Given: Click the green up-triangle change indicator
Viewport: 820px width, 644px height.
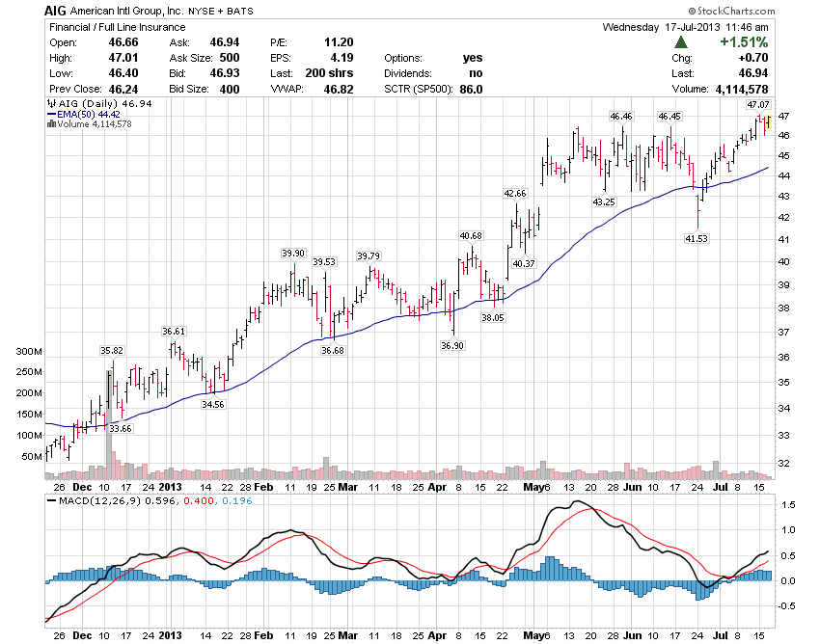Looking at the screenshot, I should pyautogui.click(x=680, y=42).
